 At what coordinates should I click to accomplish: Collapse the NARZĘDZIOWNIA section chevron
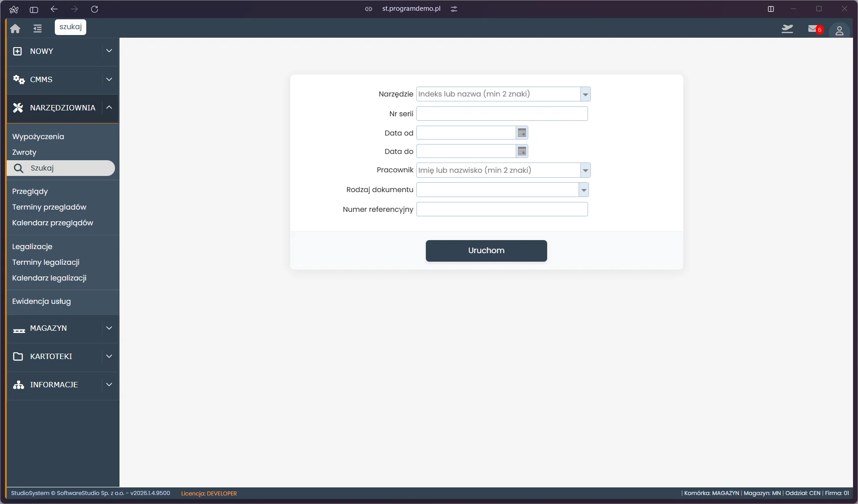point(109,107)
